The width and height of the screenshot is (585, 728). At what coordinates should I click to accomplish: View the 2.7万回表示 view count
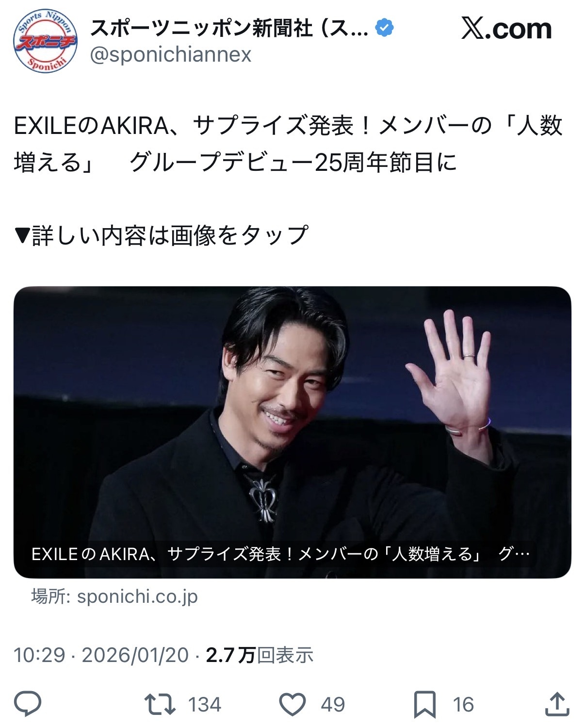pyautogui.click(x=260, y=655)
